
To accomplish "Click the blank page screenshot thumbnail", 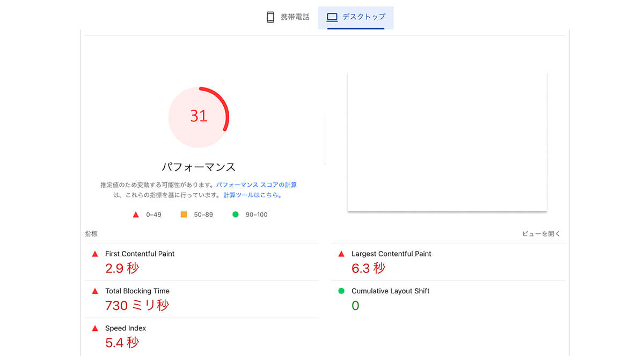I will click(x=447, y=142).
